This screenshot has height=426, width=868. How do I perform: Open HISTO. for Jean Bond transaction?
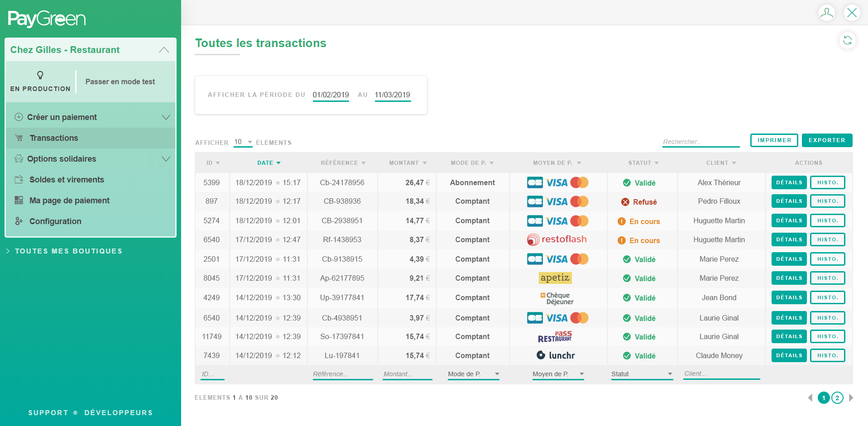click(x=828, y=297)
